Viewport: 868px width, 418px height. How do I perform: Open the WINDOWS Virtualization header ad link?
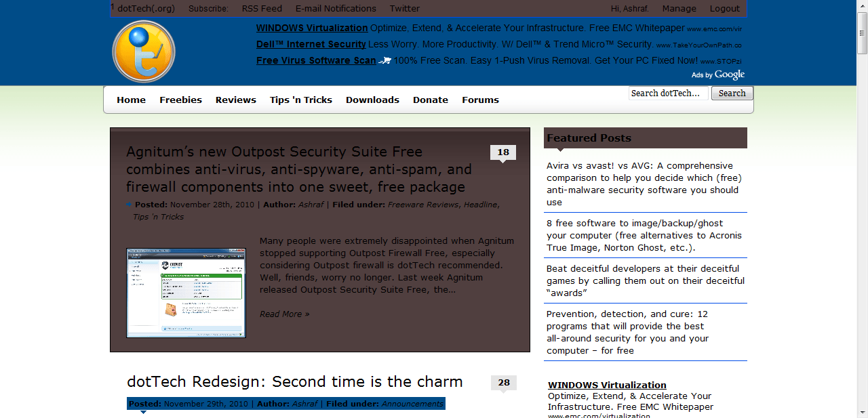coord(312,28)
